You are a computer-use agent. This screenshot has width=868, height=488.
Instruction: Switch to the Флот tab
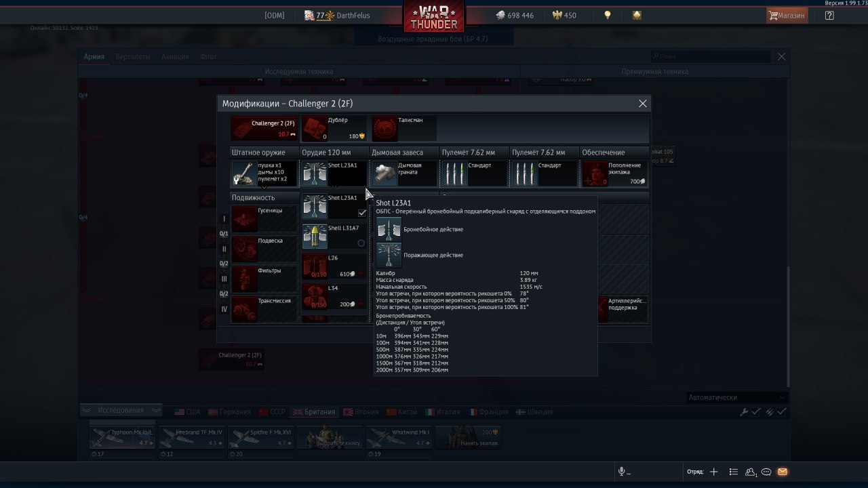[208, 57]
